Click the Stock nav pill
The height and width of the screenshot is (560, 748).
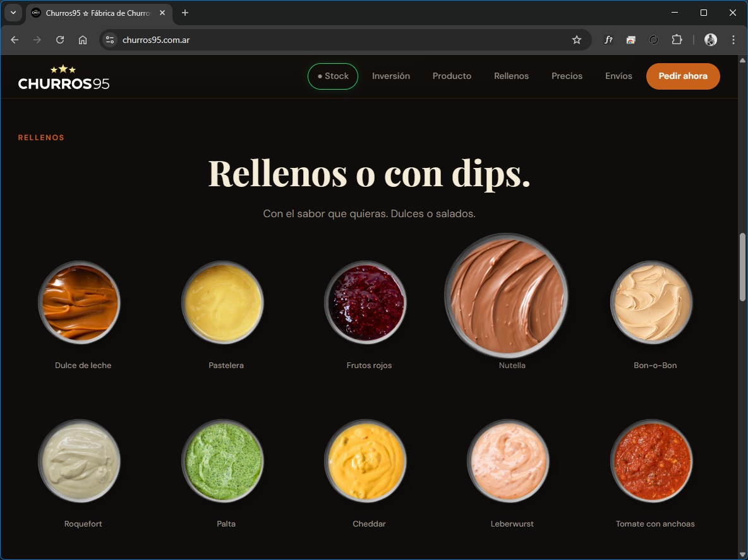click(333, 76)
